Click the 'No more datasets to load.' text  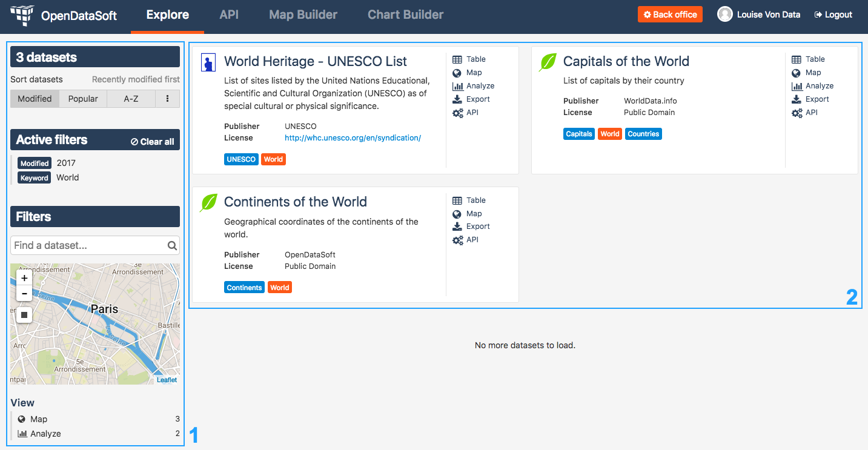[525, 345]
